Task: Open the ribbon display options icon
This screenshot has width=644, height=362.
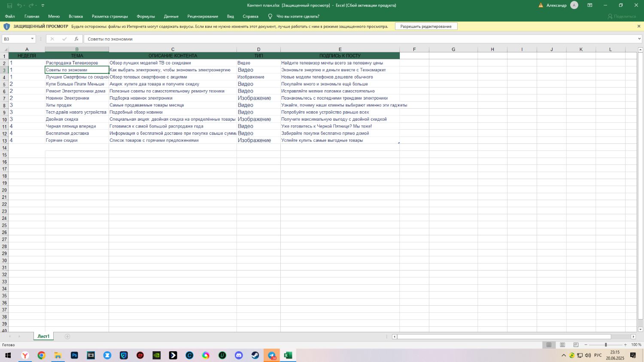Action: pyautogui.click(x=590, y=5)
